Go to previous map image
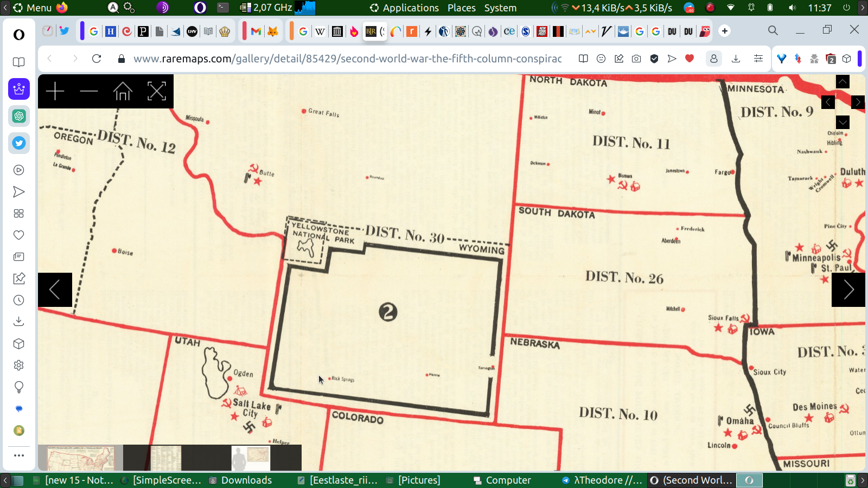 [55, 290]
